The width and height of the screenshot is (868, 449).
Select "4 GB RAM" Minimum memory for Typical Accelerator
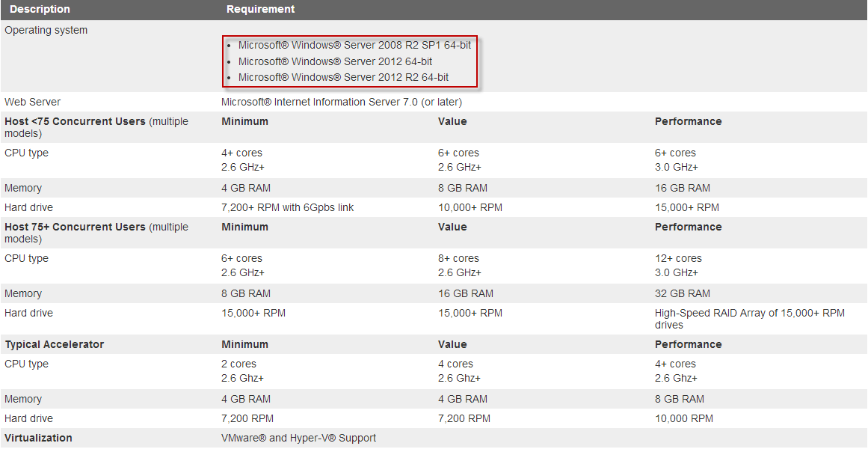(246, 399)
